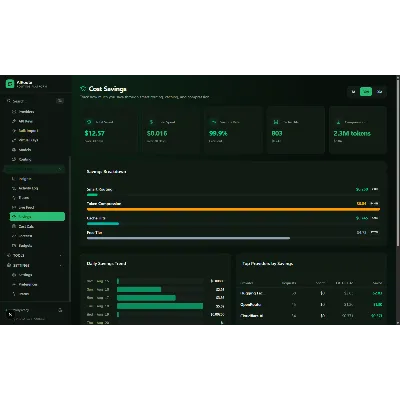
Task: Click the Cloudflare AI provider row
Action: tap(311, 315)
